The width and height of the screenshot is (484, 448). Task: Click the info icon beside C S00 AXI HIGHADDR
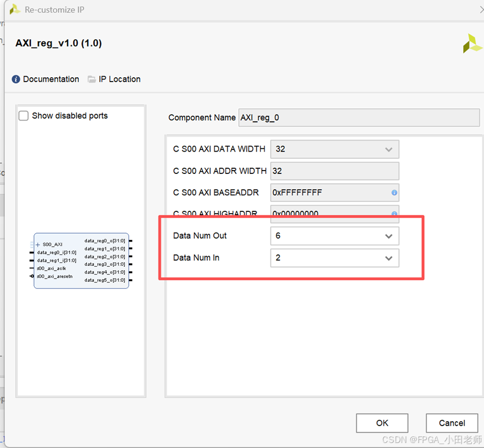point(394,214)
